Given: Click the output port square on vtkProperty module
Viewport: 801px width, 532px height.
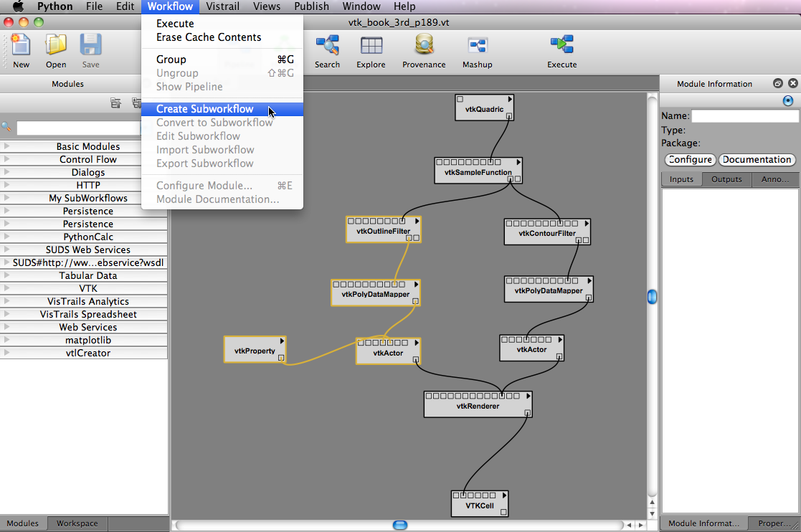Looking at the screenshot, I should tap(281, 357).
